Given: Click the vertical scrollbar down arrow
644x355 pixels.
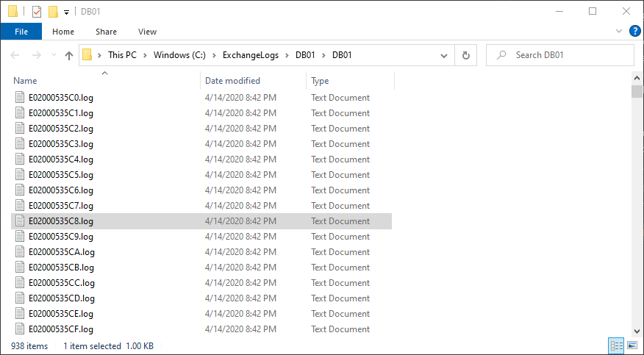Looking at the screenshot, I should (637, 331).
